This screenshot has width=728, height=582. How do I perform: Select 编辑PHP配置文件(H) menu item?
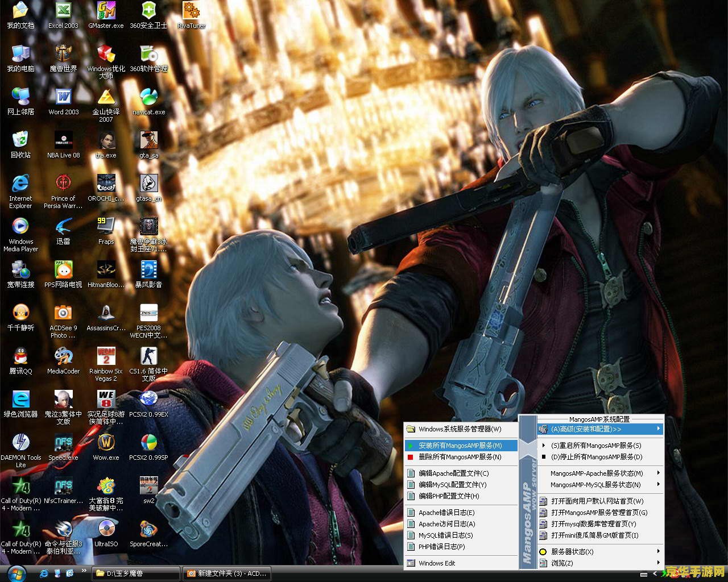(x=461, y=496)
